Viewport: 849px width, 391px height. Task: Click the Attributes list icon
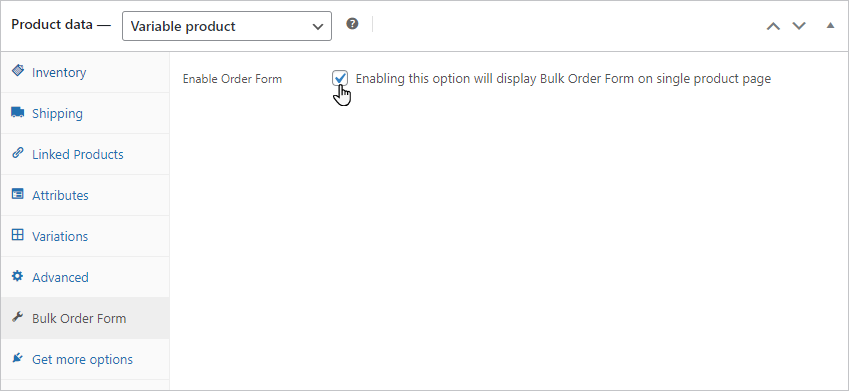tap(18, 194)
